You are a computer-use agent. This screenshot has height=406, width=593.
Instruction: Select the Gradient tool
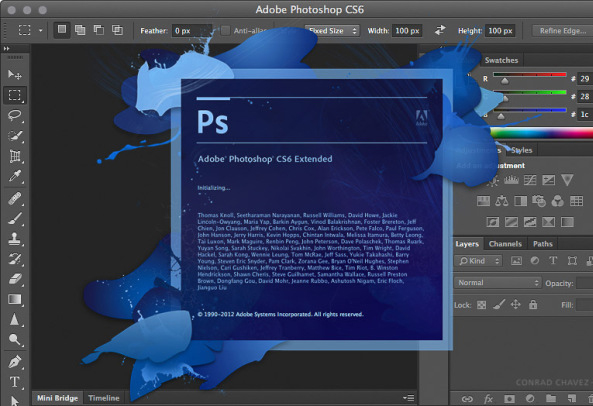(x=15, y=299)
